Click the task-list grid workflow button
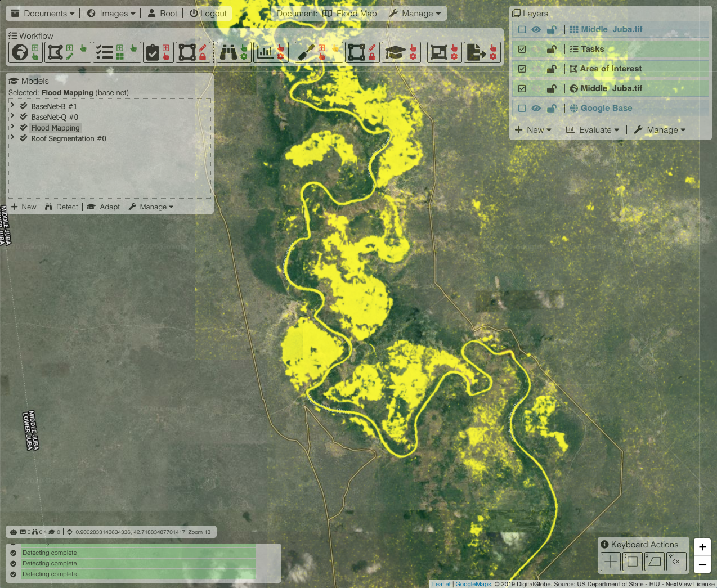Image resolution: width=717 pixels, height=588 pixels. (x=116, y=52)
